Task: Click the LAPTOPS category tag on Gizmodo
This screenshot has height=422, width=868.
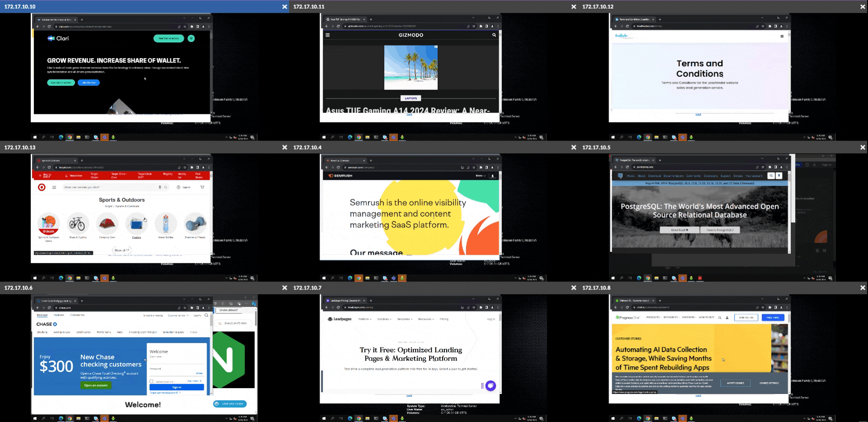Action: pos(411,98)
